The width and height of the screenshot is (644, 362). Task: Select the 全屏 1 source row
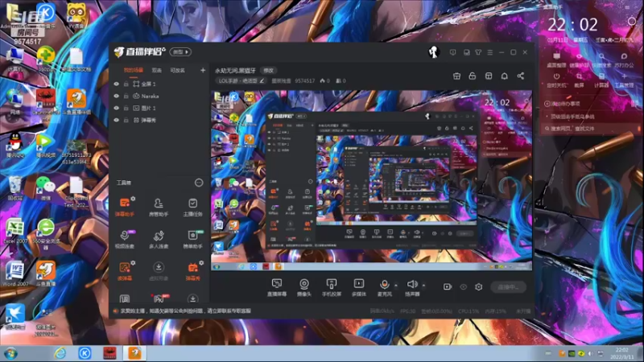[x=159, y=84]
